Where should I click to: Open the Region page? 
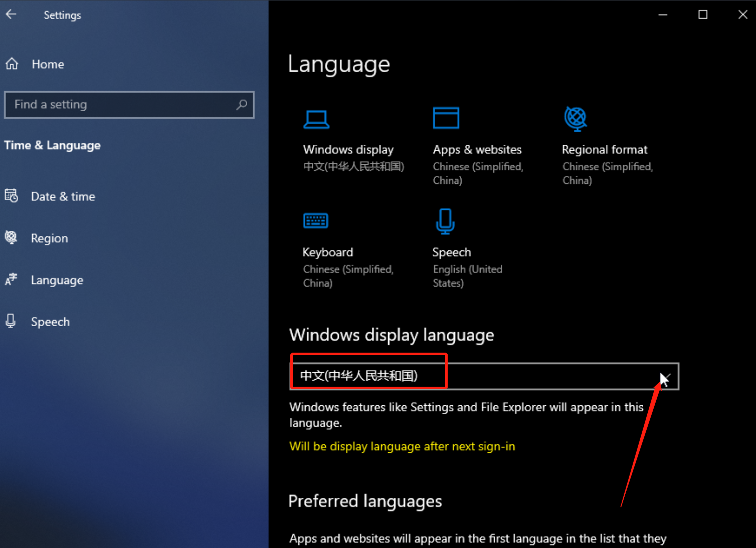pyautogui.click(x=50, y=238)
